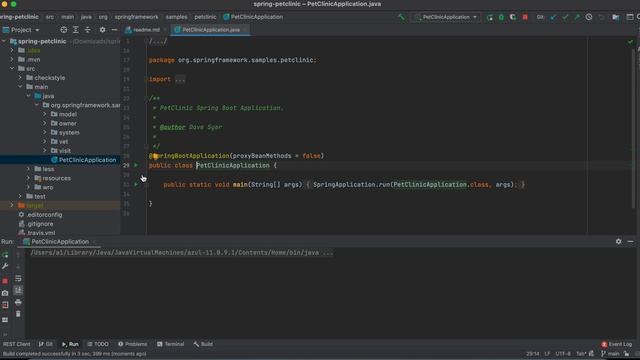This screenshot has width=640, height=360.
Task: Collapse the main folder
Action: [x=20, y=87]
